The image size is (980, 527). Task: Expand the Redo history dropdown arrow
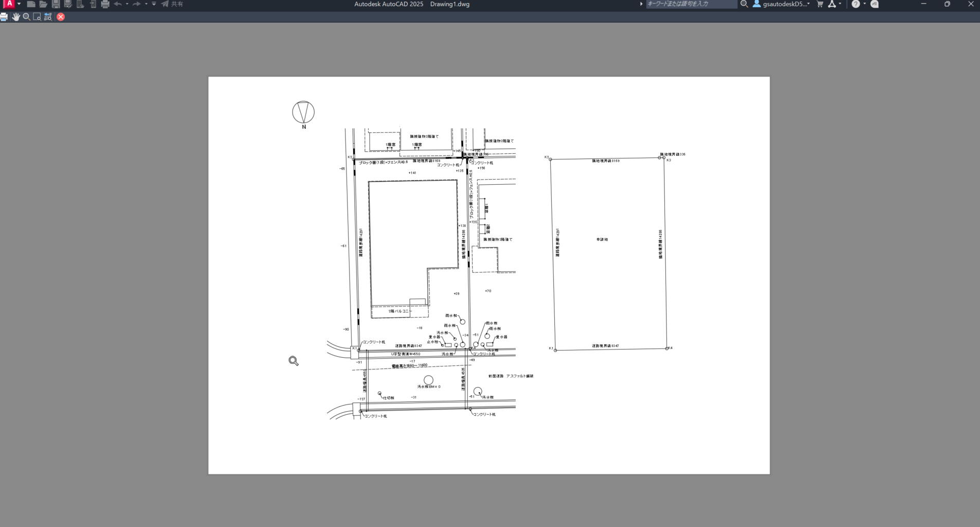coord(146,4)
